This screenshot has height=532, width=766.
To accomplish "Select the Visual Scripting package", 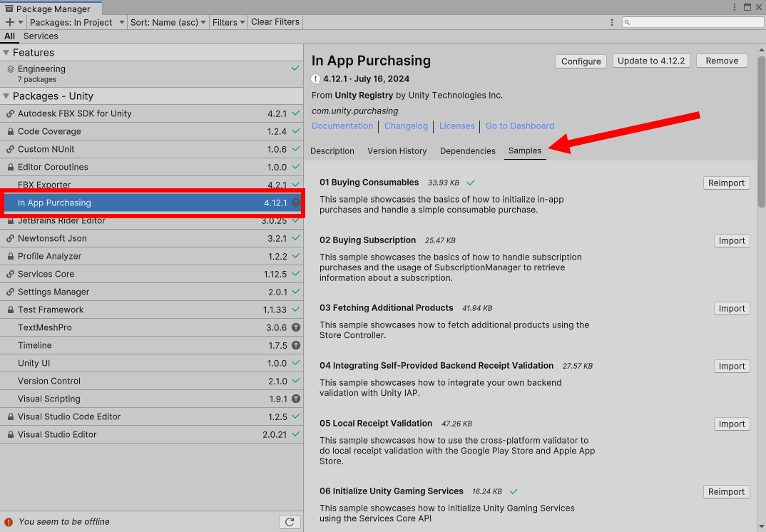I will 151,399.
